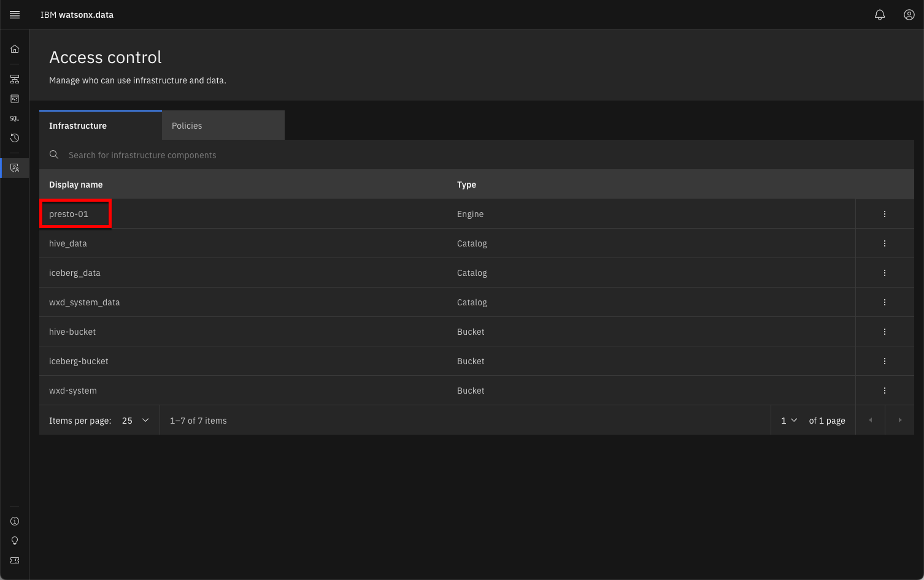
Task: Select the wxd-system bucket name
Action: coord(73,391)
